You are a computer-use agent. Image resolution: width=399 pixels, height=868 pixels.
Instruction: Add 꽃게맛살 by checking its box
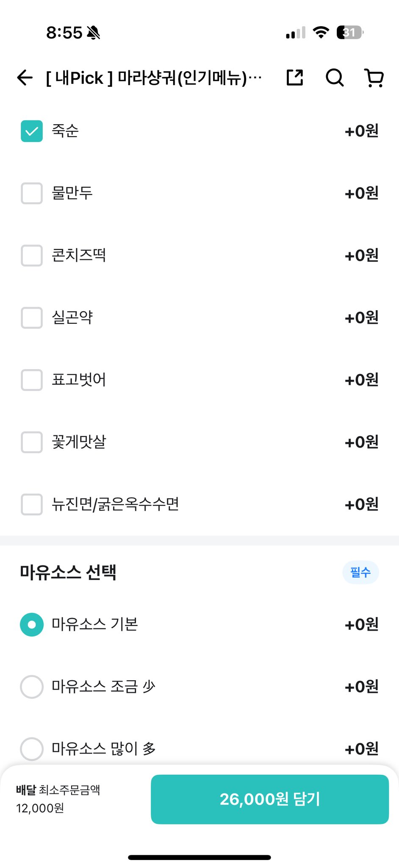click(x=32, y=442)
